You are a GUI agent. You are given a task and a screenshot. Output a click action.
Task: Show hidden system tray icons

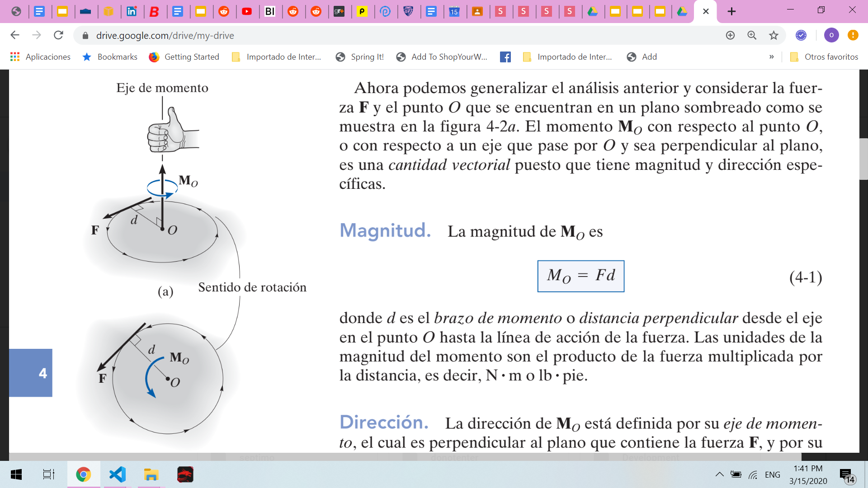pos(719,474)
